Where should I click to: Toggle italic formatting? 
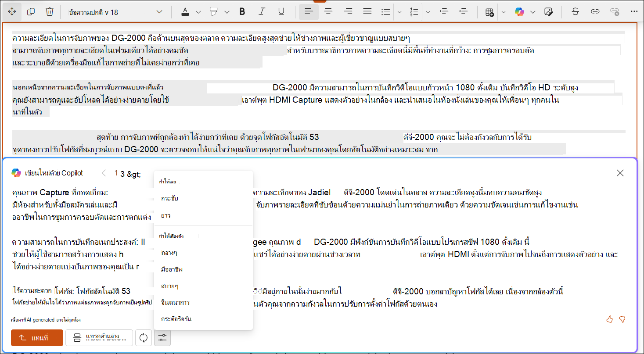[x=262, y=12]
